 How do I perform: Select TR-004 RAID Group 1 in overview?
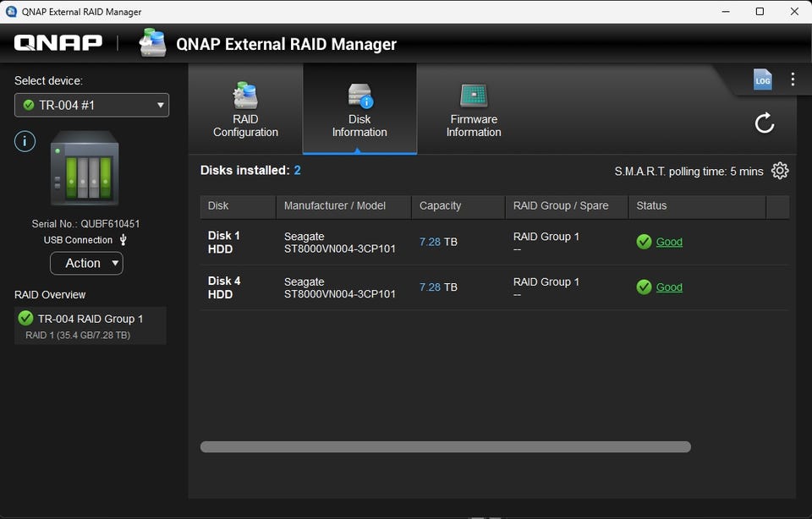tap(91, 326)
